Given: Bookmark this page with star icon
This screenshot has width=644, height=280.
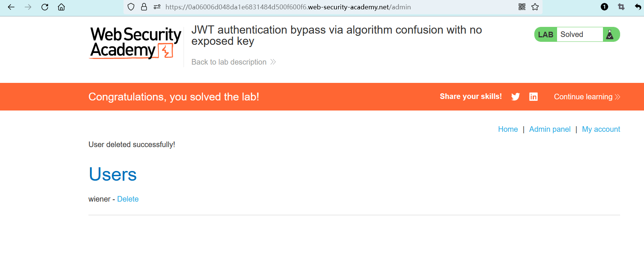Looking at the screenshot, I should click(x=535, y=7).
